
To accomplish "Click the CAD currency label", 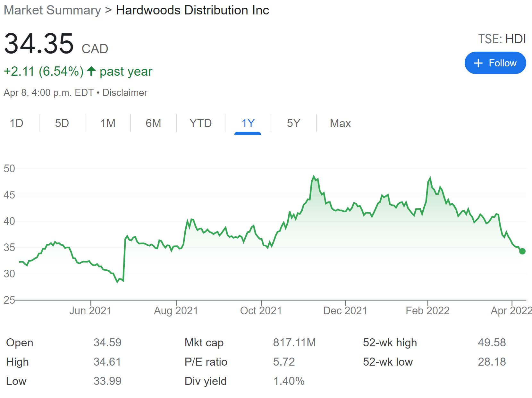I will point(95,49).
